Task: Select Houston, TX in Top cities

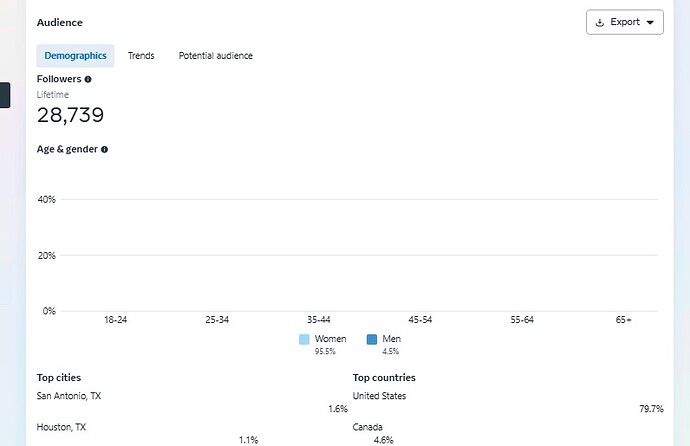Action: (61, 427)
